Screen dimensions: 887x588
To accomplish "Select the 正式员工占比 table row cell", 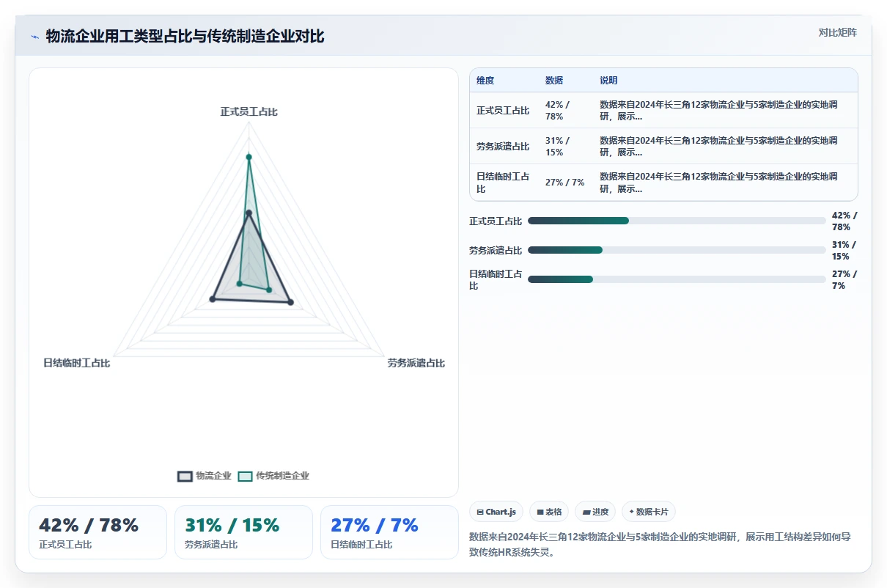I will [x=503, y=111].
